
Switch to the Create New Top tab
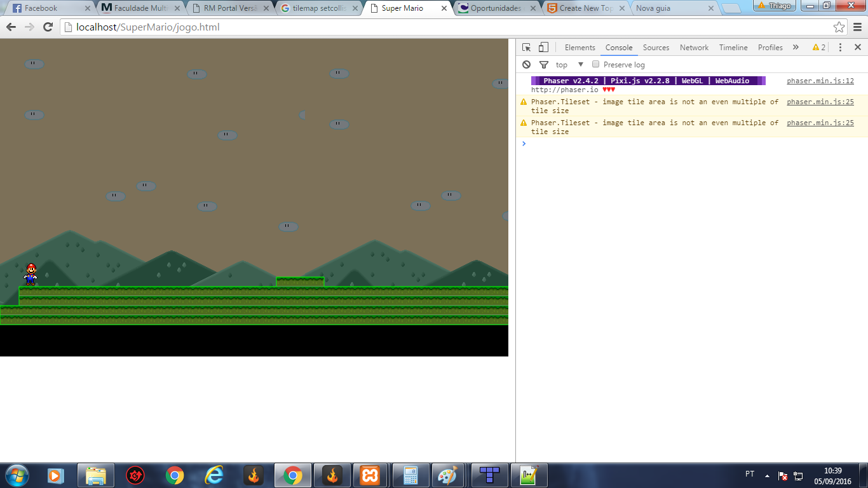point(587,8)
